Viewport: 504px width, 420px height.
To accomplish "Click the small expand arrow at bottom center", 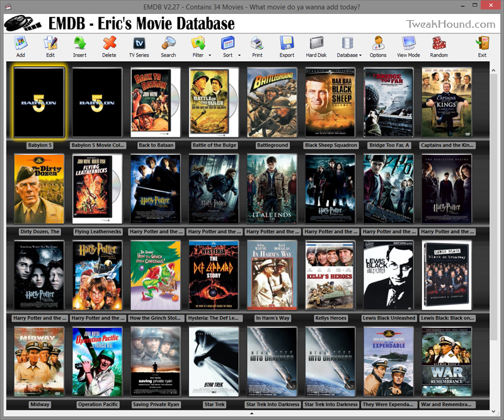I will pyautogui.click(x=251, y=413).
